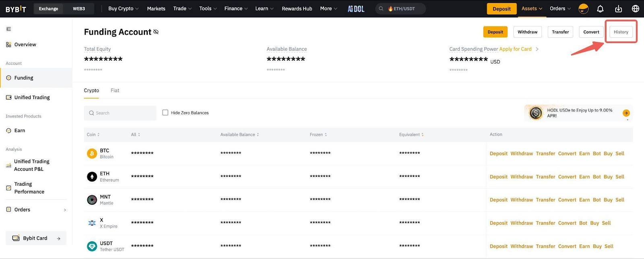Sort by the Coin column header

93,135
